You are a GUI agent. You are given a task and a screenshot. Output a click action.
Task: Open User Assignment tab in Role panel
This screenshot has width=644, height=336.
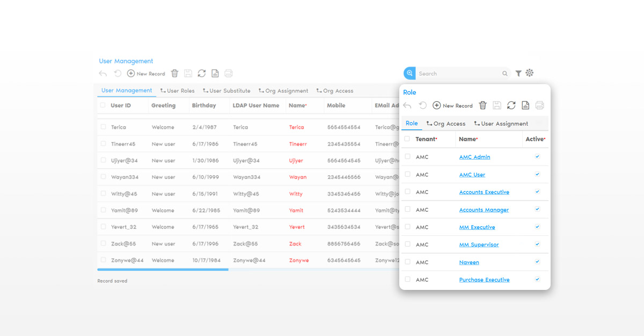(x=501, y=123)
